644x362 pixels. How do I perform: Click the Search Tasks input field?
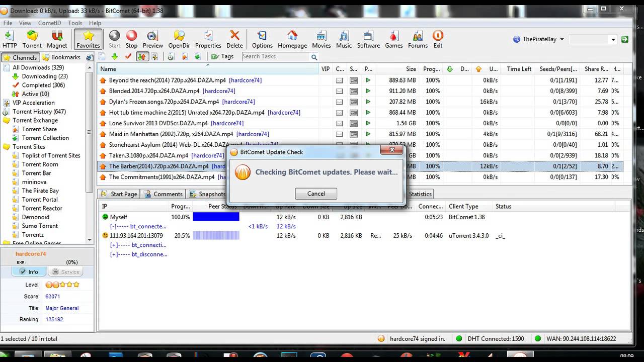(275, 57)
